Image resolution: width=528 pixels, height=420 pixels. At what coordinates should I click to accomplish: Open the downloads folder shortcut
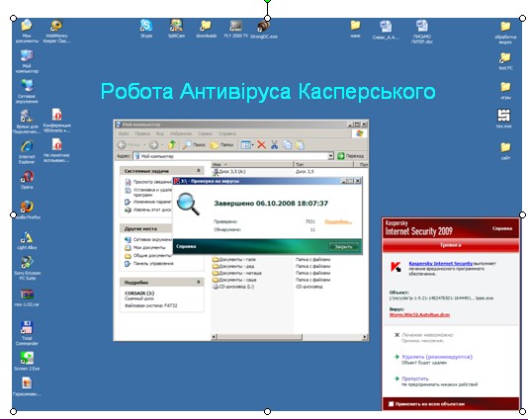tap(206, 28)
